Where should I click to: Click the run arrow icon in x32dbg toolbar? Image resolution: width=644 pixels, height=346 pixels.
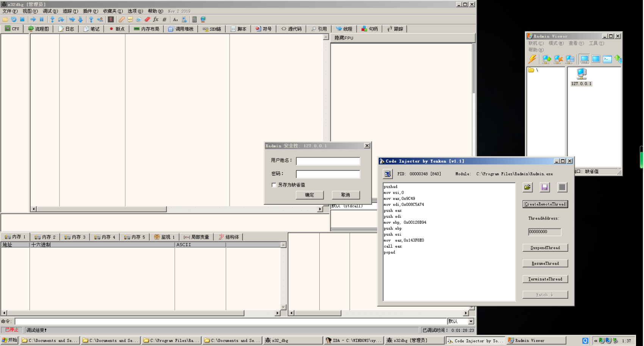(x=33, y=19)
